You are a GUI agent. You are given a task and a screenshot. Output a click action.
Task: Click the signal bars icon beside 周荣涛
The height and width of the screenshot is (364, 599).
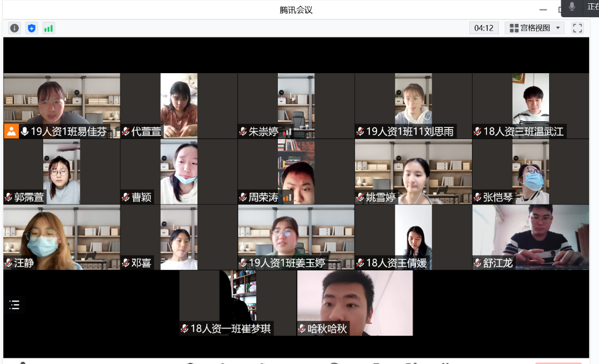[x=287, y=197]
